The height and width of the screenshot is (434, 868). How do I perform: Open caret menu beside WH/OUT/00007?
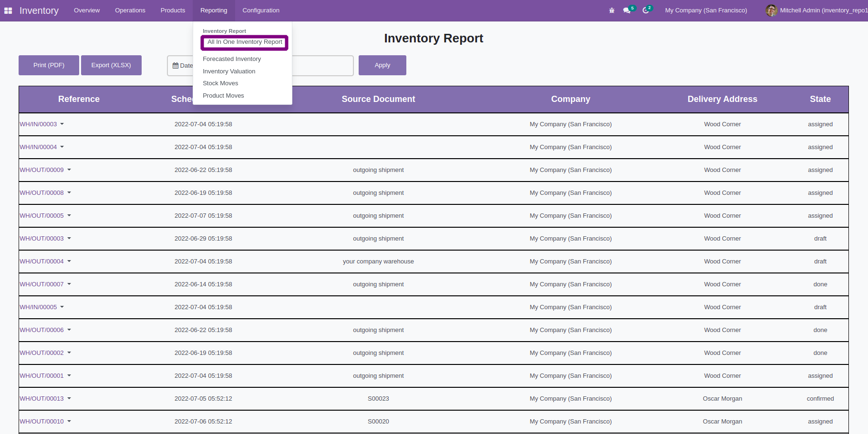coord(69,284)
